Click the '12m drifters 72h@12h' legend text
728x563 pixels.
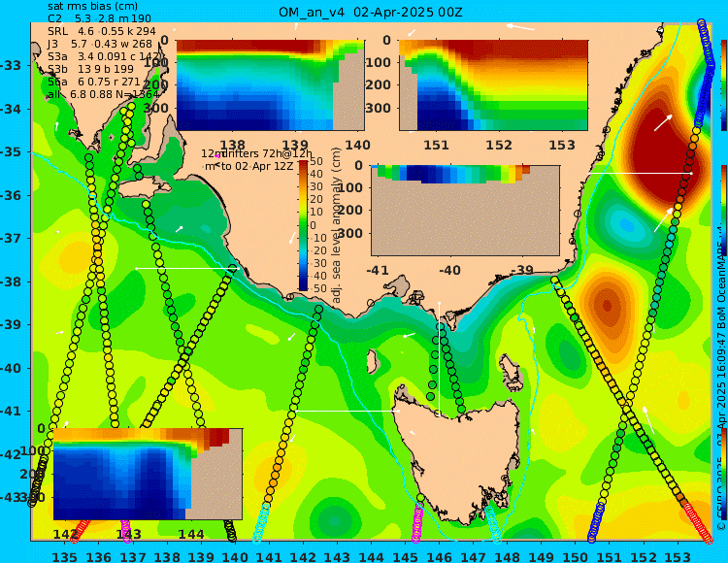(x=257, y=153)
